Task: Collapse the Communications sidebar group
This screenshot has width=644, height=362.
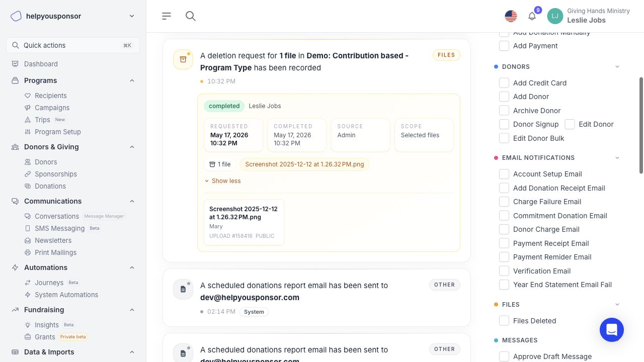Action: pyautogui.click(x=132, y=201)
